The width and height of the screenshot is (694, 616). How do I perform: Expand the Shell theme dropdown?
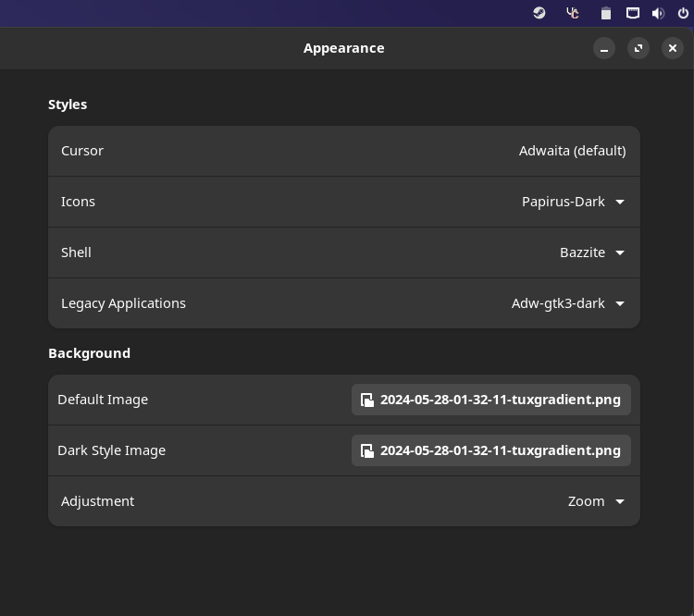tap(619, 253)
